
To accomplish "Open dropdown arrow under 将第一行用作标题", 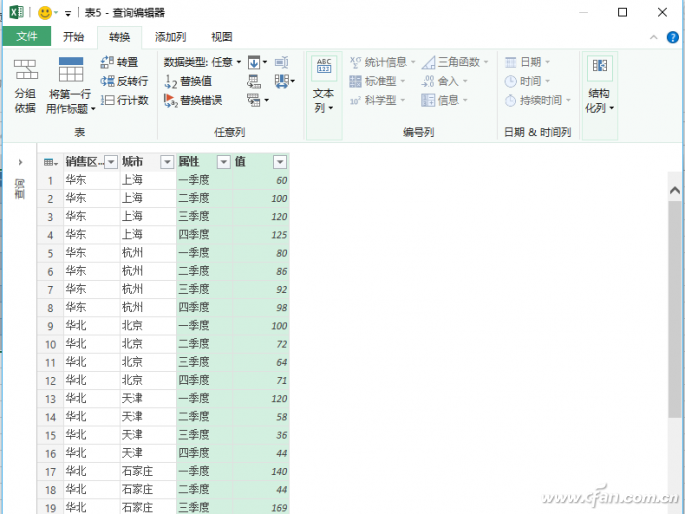I will tap(93, 109).
